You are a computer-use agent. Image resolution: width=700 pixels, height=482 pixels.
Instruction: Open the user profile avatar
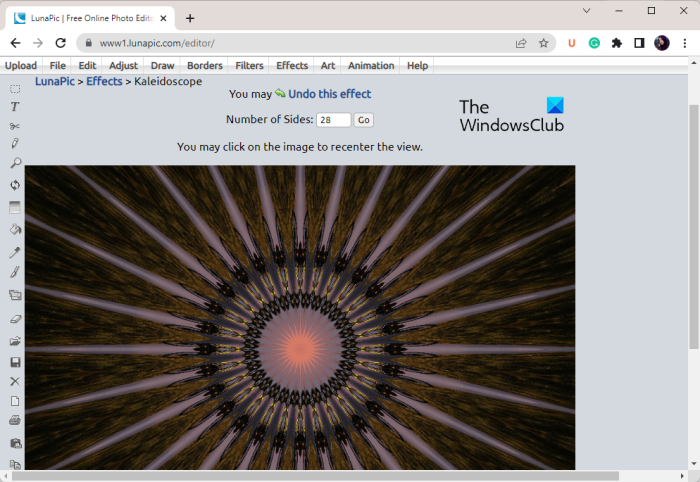pyautogui.click(x=662, y=43)
